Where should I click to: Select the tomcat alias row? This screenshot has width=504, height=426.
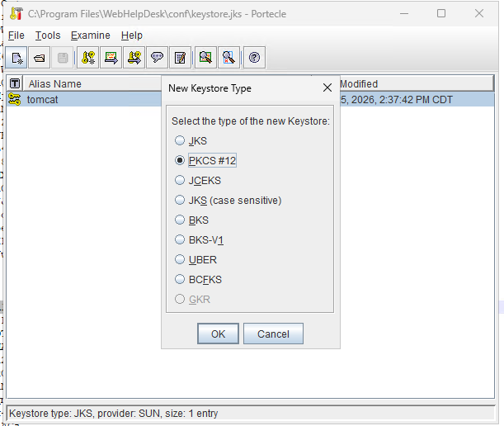[x=83, y=99]
